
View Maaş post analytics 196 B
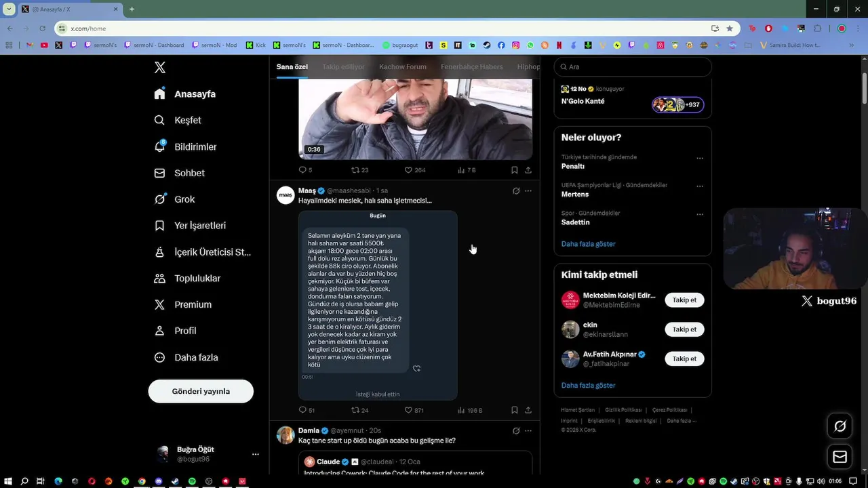(470, 410)
